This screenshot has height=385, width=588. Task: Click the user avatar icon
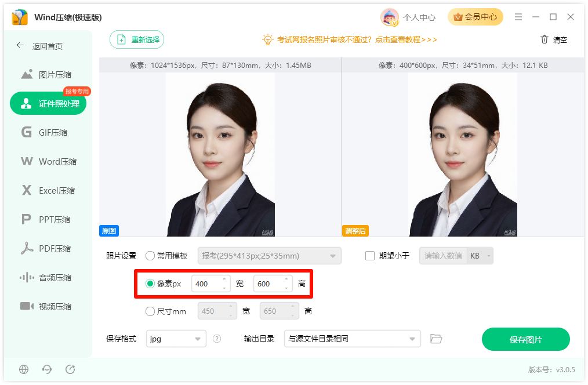[389, 17]
